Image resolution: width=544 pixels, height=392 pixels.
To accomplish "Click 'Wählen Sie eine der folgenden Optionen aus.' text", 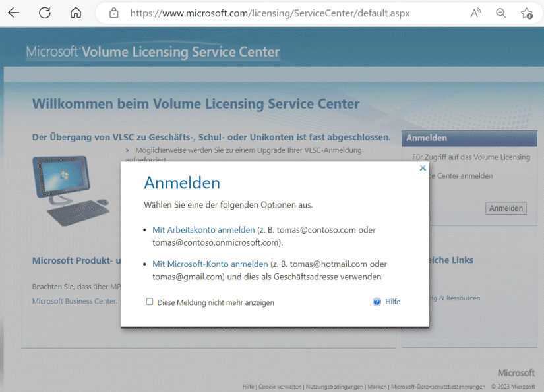I will pyautogui.click(x=228, y=204).
